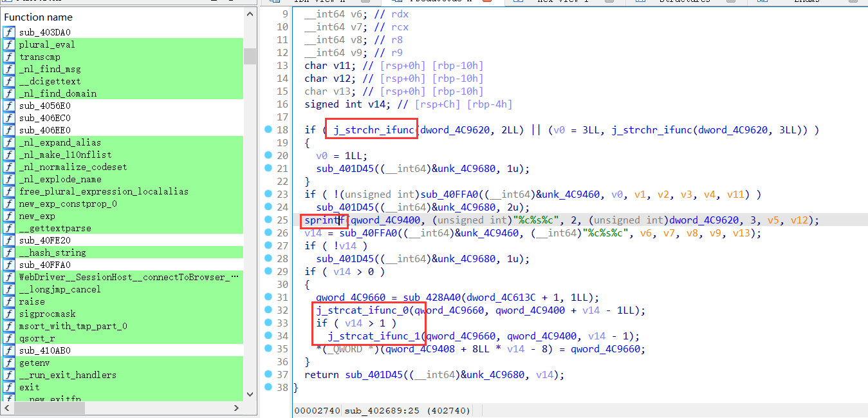Click functions list horizontal scroll right arrow
Image resolution: width=868 pixels, height=418 pixels.
(235, 408)
